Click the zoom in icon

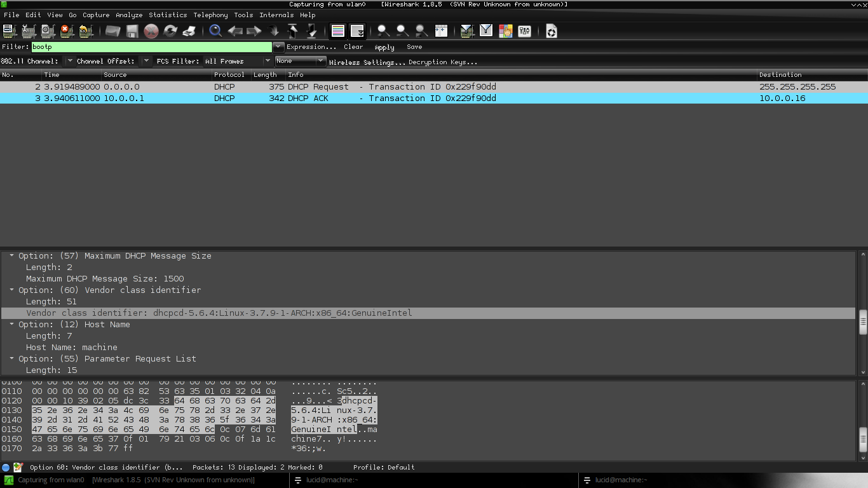coord(383,30)
